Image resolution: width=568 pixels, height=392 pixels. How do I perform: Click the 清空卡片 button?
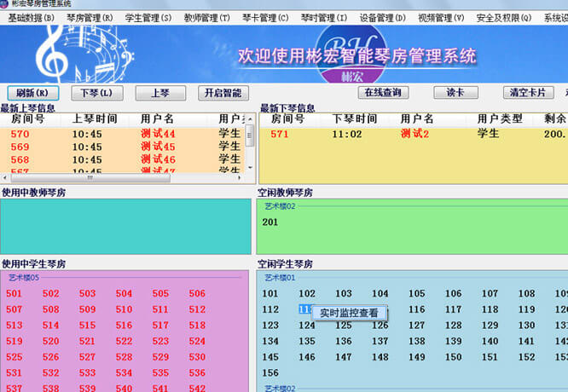[x=526, y=93]
